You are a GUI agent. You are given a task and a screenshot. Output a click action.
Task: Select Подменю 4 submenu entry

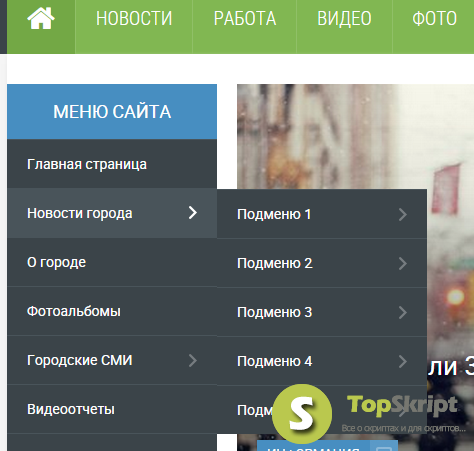tap(322, 361)
